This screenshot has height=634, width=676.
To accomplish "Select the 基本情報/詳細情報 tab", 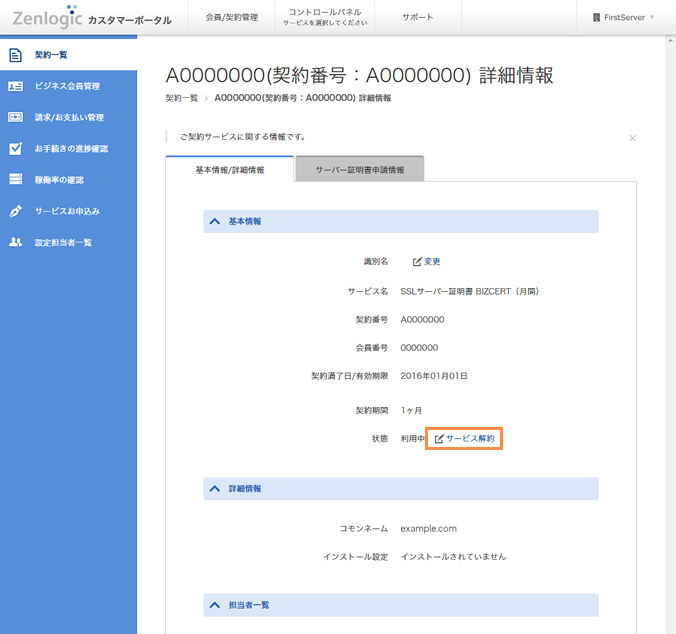I will tap(230, 170).
